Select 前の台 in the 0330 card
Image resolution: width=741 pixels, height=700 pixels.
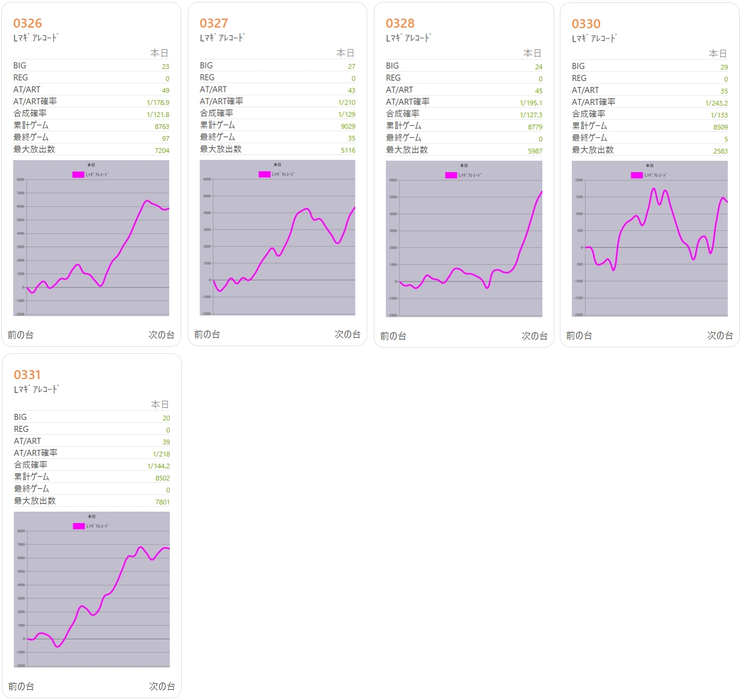pos(579,335)
